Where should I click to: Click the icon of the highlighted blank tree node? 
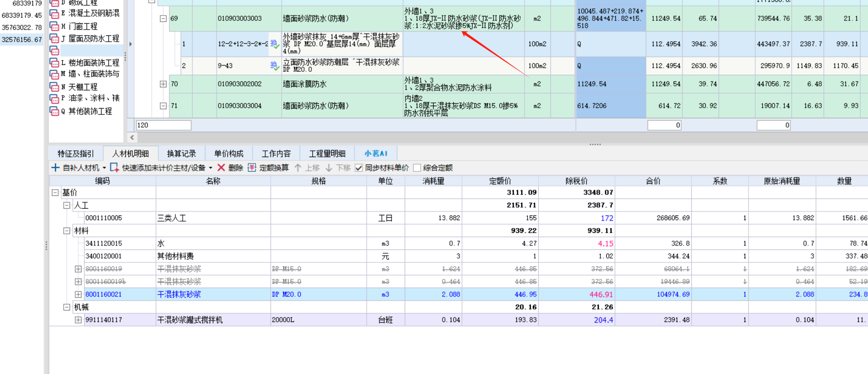pos(54,50)
